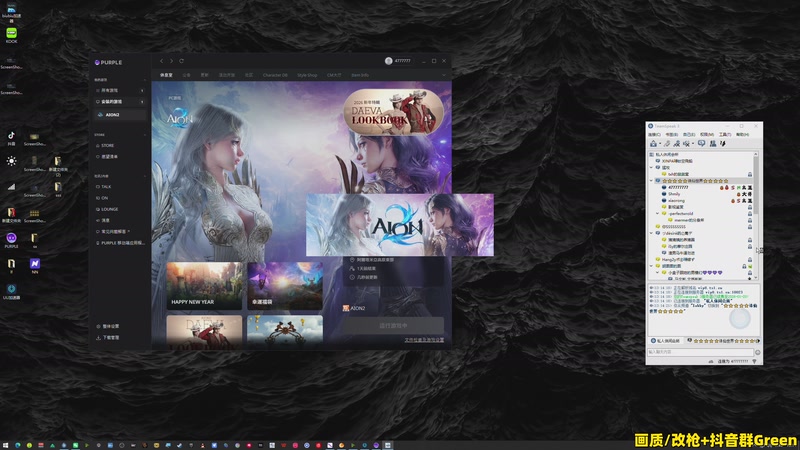Open PURPLE mobile app link in sidebar
800x450 pixels.
[x=120, y=243]
